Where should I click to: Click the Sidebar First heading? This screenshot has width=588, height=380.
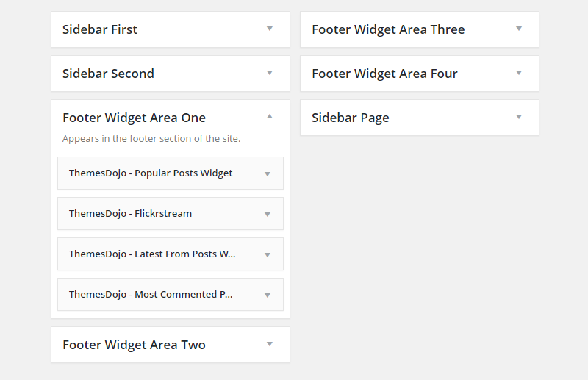point(100,29)
